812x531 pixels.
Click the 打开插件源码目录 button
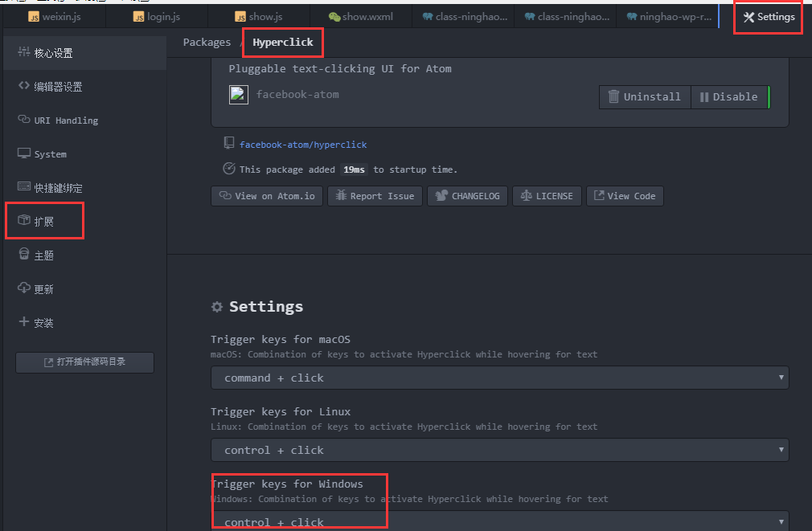pyautogui.click(x=84, y=362)
